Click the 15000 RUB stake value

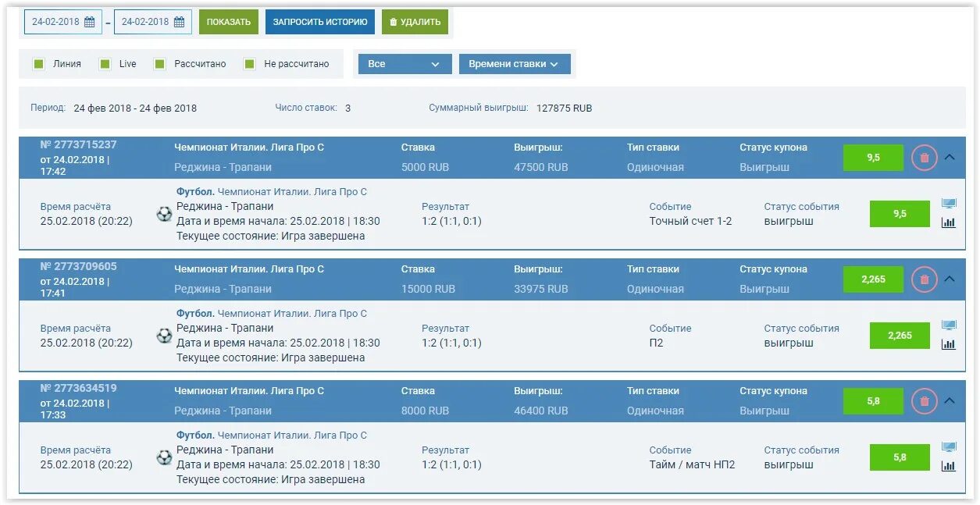coord(428,289)
